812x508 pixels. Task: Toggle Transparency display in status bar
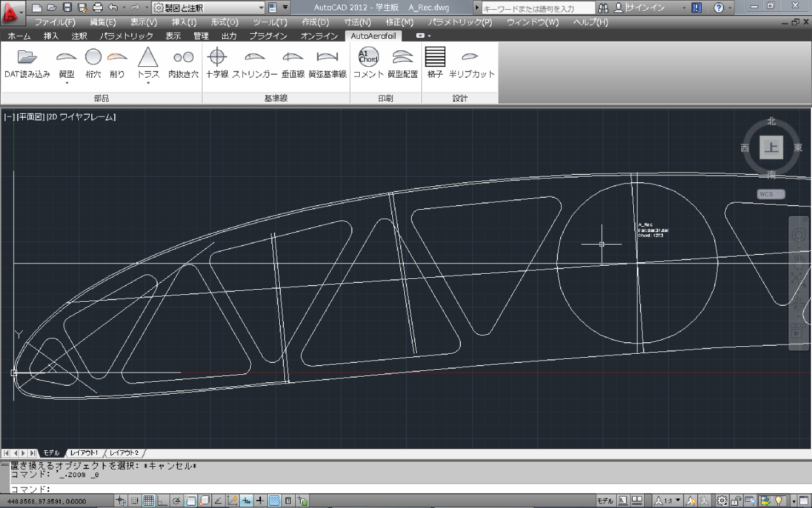(x=274, y=501)
